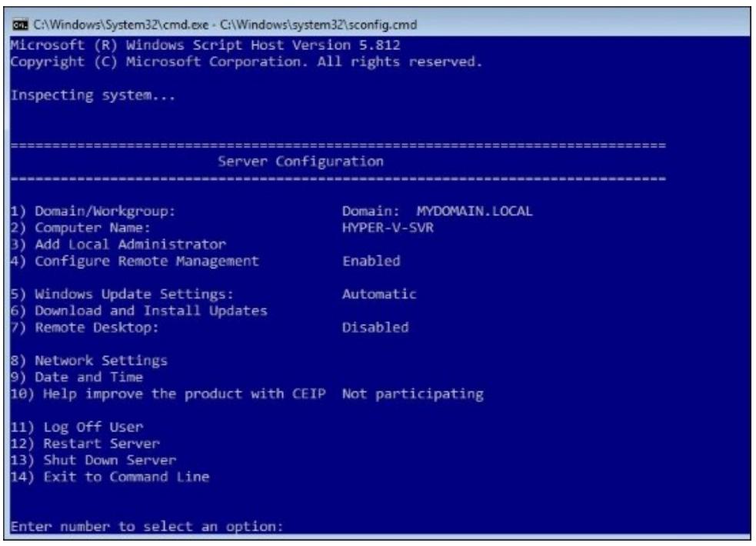
Task: Click the window title text sconfig.cmd
Action: click(318, 24)
